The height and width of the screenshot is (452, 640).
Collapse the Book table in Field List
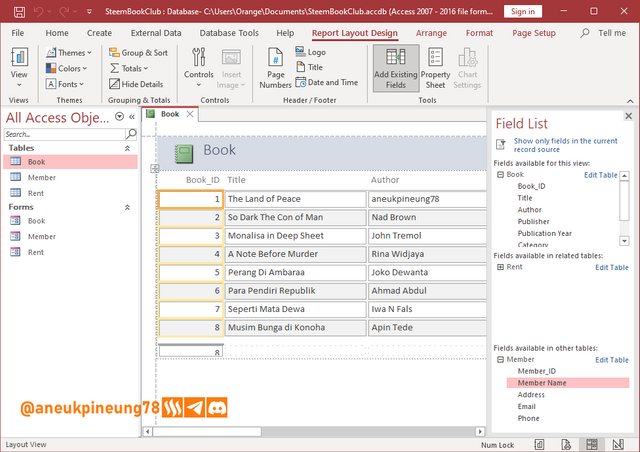[x=500, y=174]
